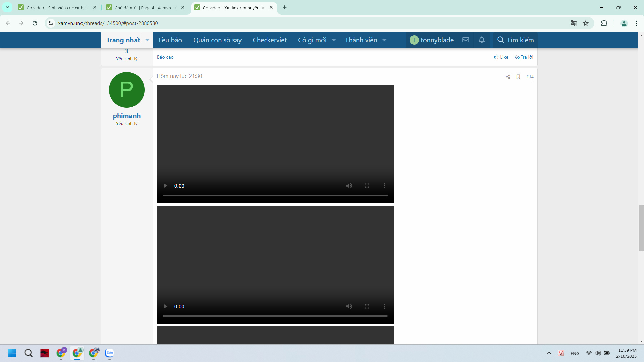This screenshot has width=644, height=362.
Task: Click the first video's progress bar
Action: pyautogui.click(x=275, y=195)
